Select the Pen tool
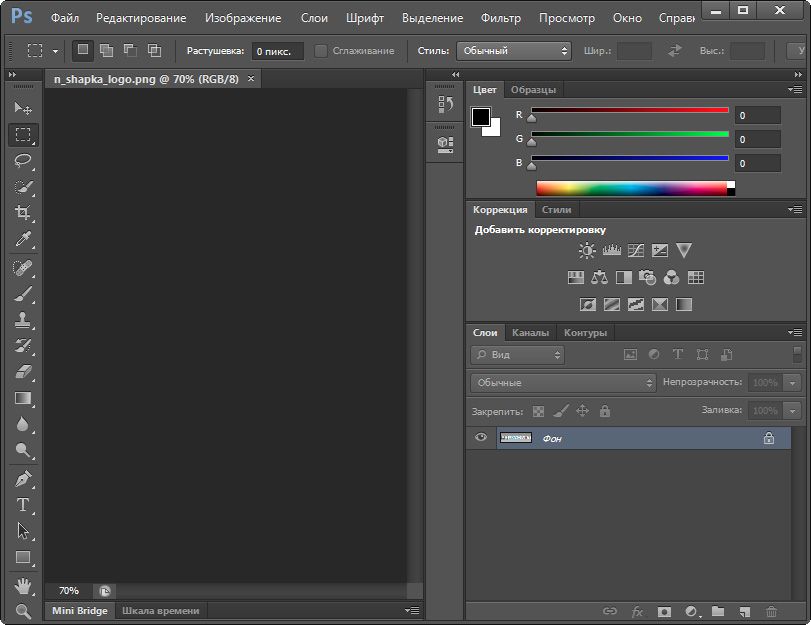The image size is (811, 625). (x=23, y=479)
